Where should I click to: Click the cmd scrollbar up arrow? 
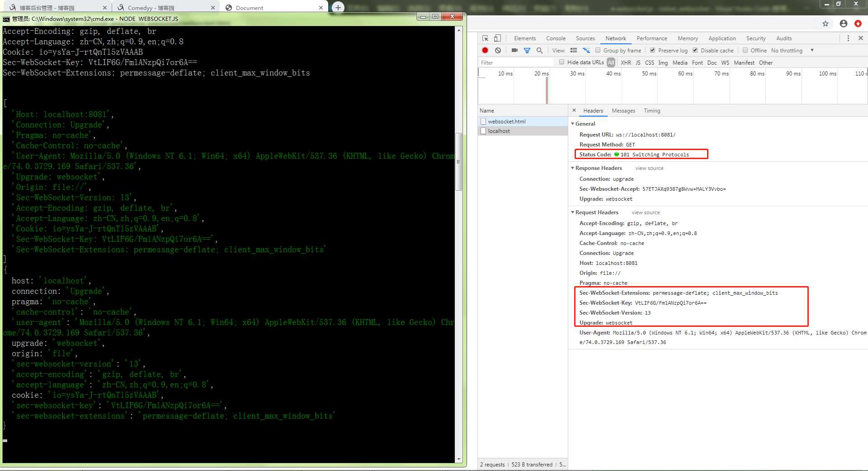(459, 30)
